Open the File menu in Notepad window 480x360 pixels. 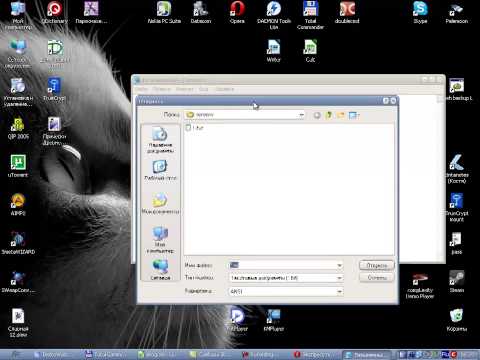point(141,89)
